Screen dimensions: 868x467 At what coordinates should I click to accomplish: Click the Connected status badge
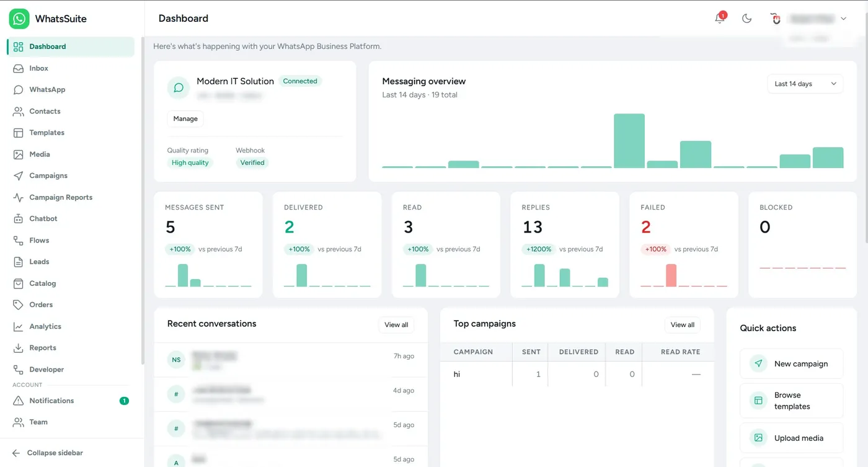(x=300, y=81)
